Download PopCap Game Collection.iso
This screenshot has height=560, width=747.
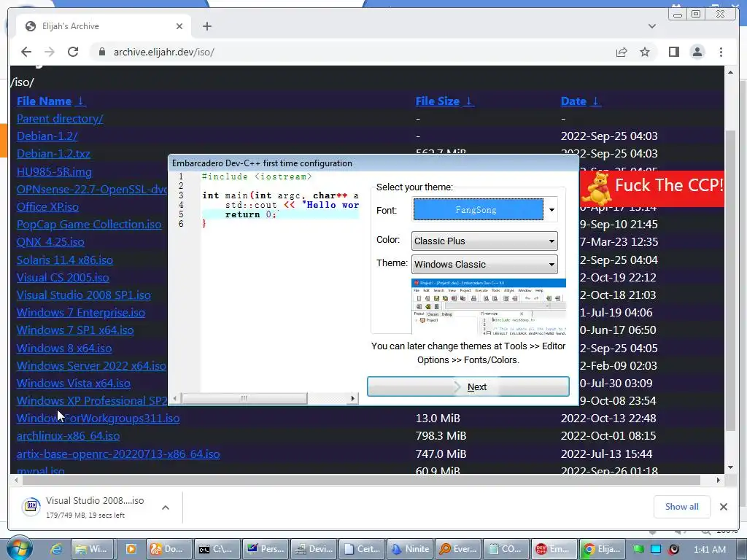(x=89, y=225)
